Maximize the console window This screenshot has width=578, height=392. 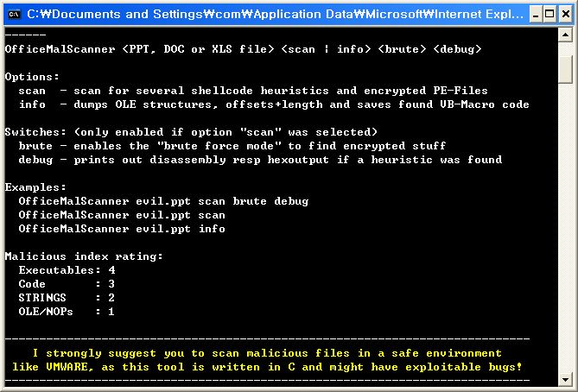coord(549,15)
